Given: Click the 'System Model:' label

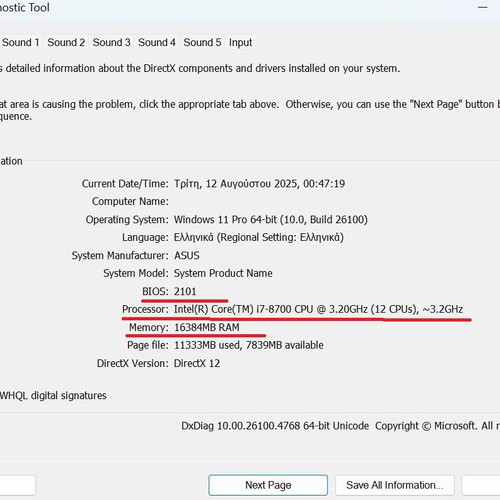Looking at the screenshot, I should pos(136,273).
